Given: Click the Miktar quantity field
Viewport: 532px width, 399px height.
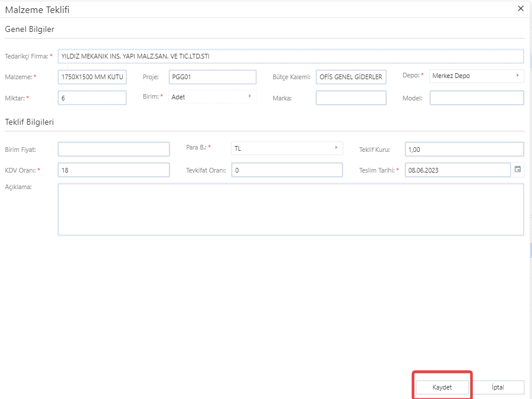Looking at the screenshot, I should (92, 98).
